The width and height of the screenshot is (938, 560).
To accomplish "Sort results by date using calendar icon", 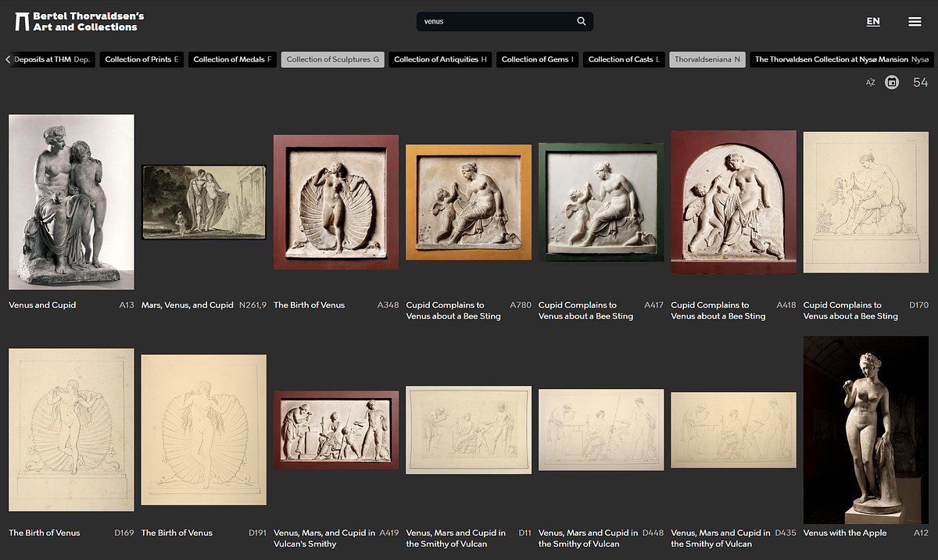I will click(892, 82).
